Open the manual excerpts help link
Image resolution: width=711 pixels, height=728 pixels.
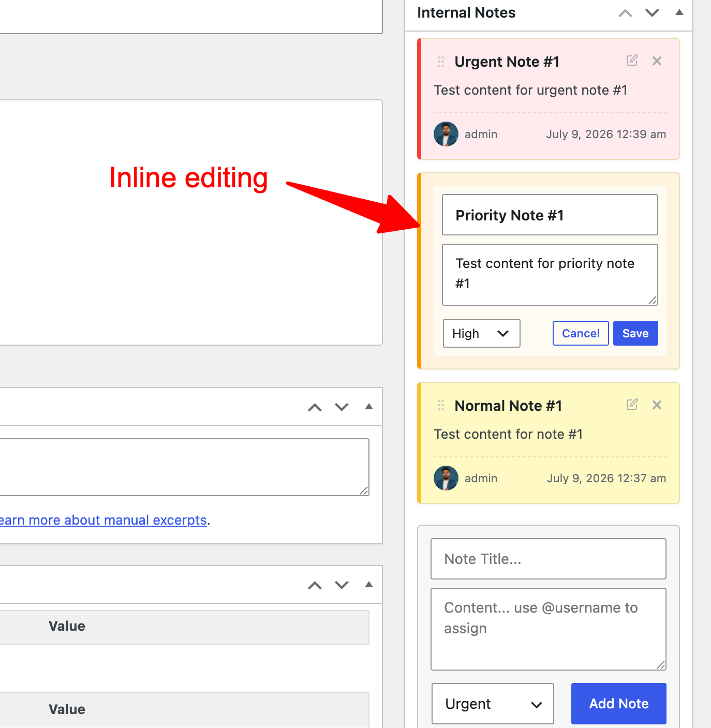[x=103, y=520]
